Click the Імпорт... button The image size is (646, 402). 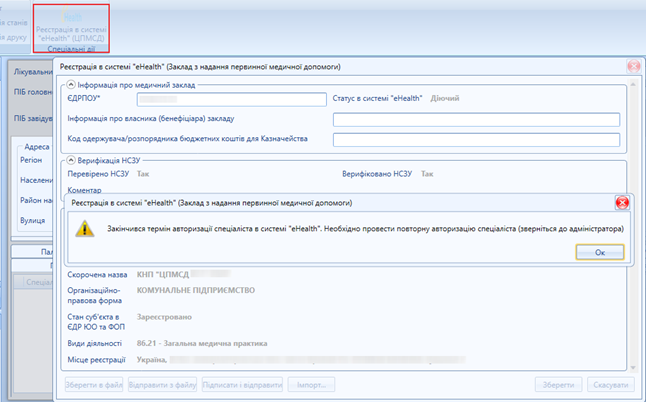click(311, 385)
